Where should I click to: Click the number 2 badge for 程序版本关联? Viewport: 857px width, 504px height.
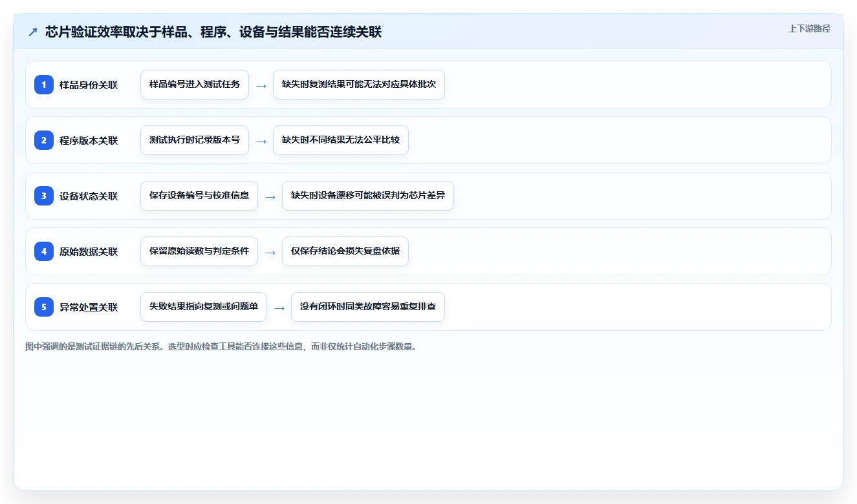pos(44,140)
